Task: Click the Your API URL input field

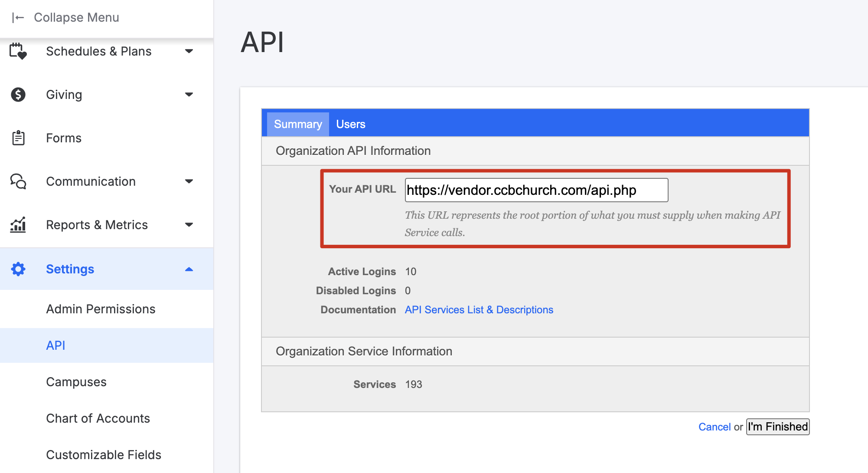Action: point(536,190)
